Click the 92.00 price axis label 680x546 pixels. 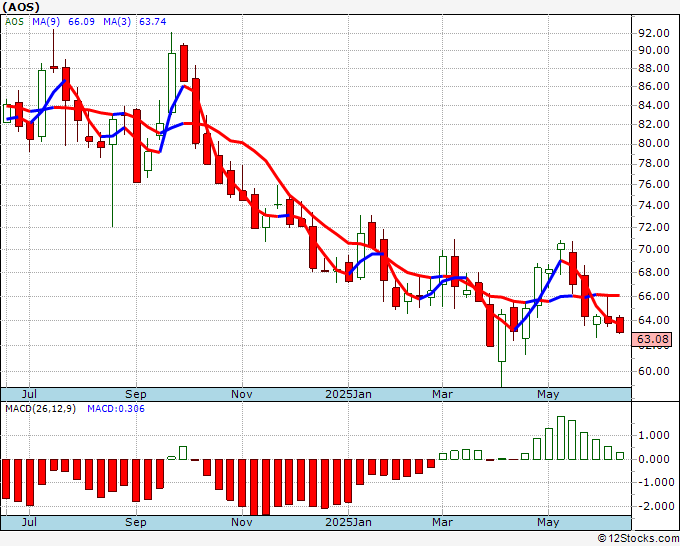pos(654,33)
